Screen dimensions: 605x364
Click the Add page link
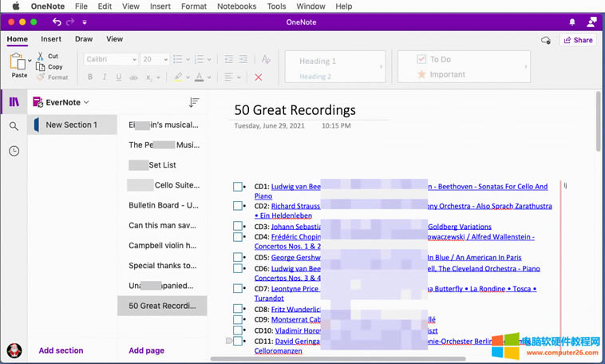pyautogui.click(x=146, y=350)
